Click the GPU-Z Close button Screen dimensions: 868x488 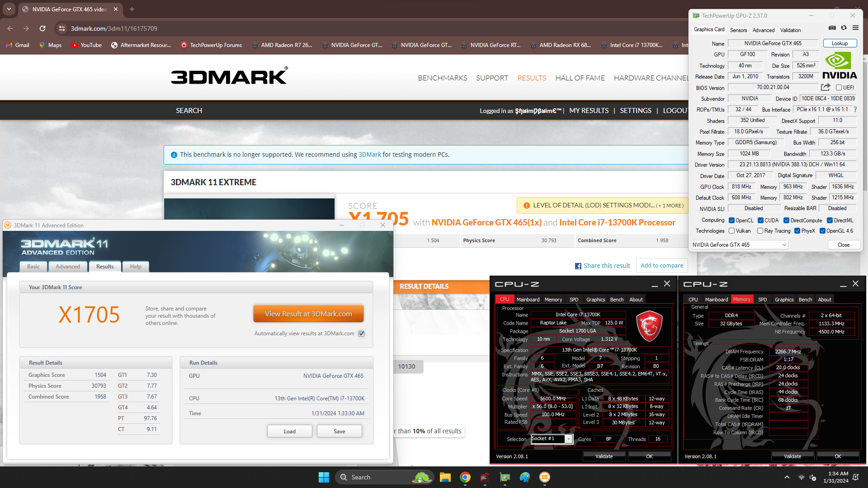pyautogui.click(x=843, y=245)
